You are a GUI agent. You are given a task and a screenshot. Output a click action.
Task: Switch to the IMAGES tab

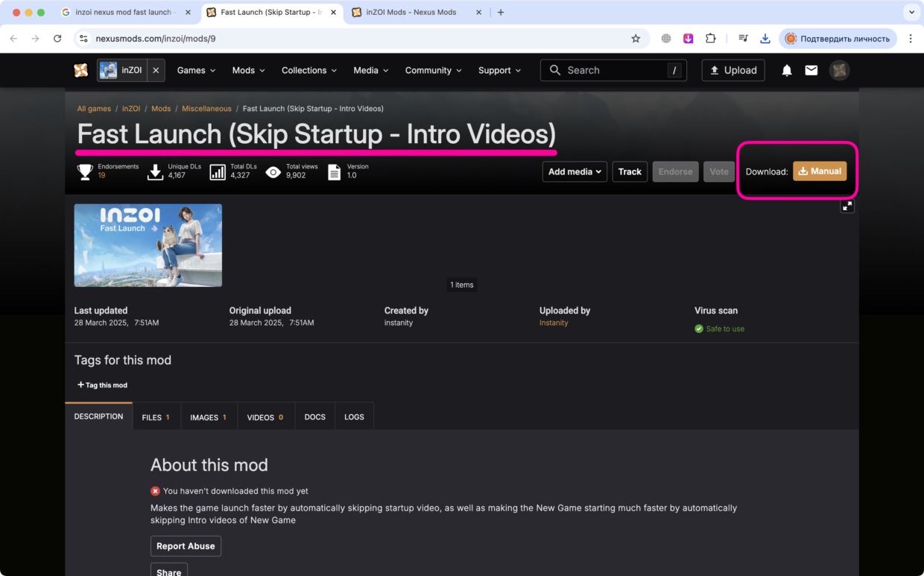(x=208, y=417)
